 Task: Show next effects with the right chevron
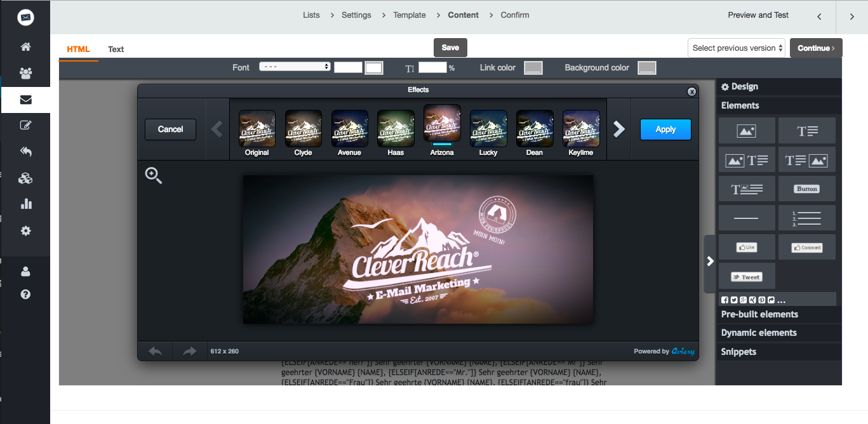coord(619,129)
